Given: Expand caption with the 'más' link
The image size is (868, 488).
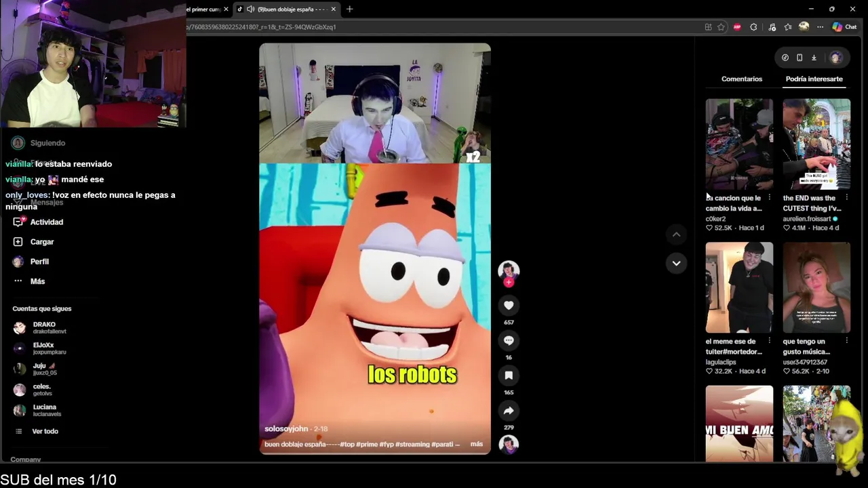Looking at the screenshot, I should [x=477, y=444].
